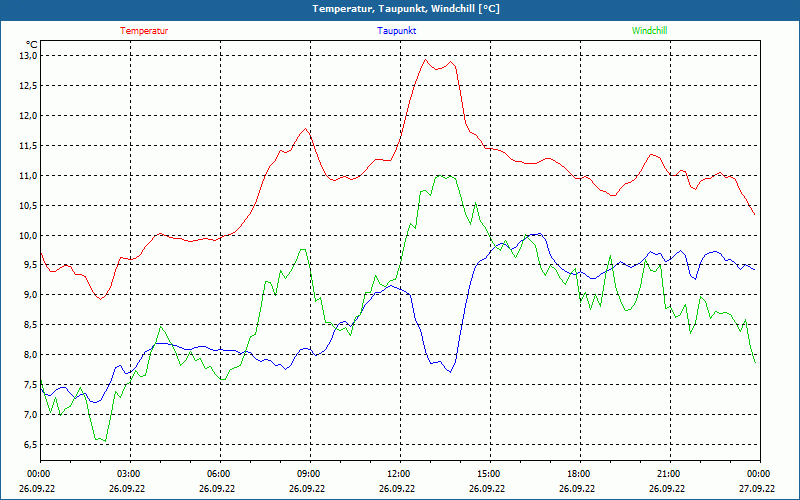Click the blue Taupunkt legend label
Viewport: 800px width, 500px height.
coord(396,31)
